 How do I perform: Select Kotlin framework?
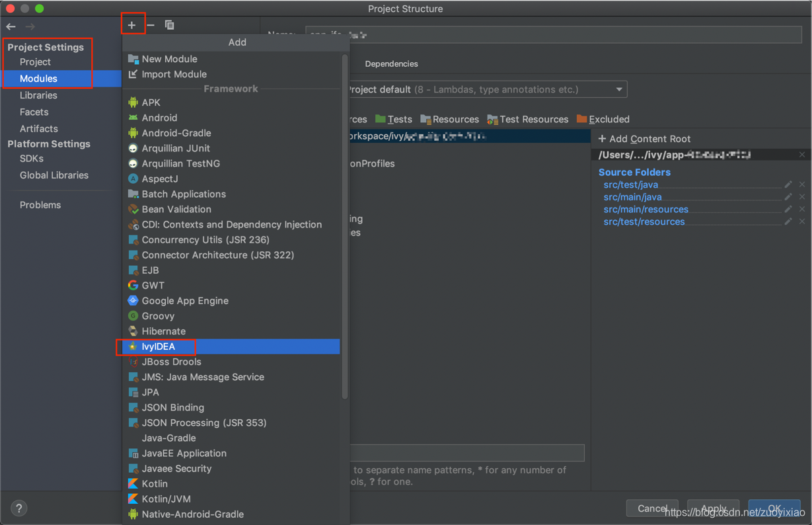231,483
